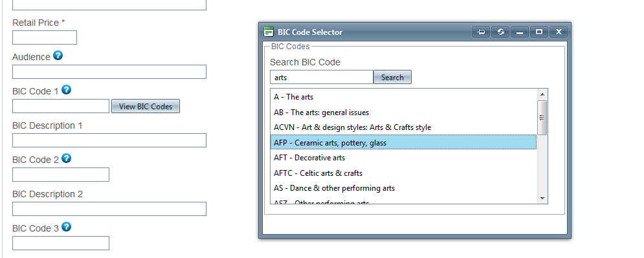
Task: Click the Audience help icon
Action: pos(58,56)
